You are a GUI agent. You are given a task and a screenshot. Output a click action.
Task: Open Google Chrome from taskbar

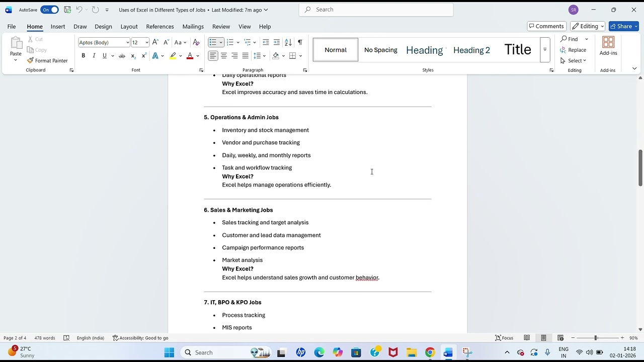pyautogui.click(x=430, y=352)
